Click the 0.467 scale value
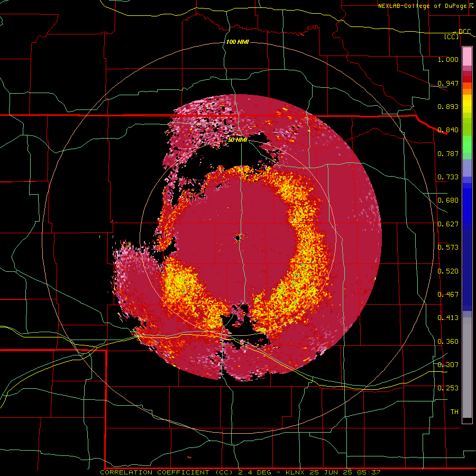 click(x=448, y=295)
